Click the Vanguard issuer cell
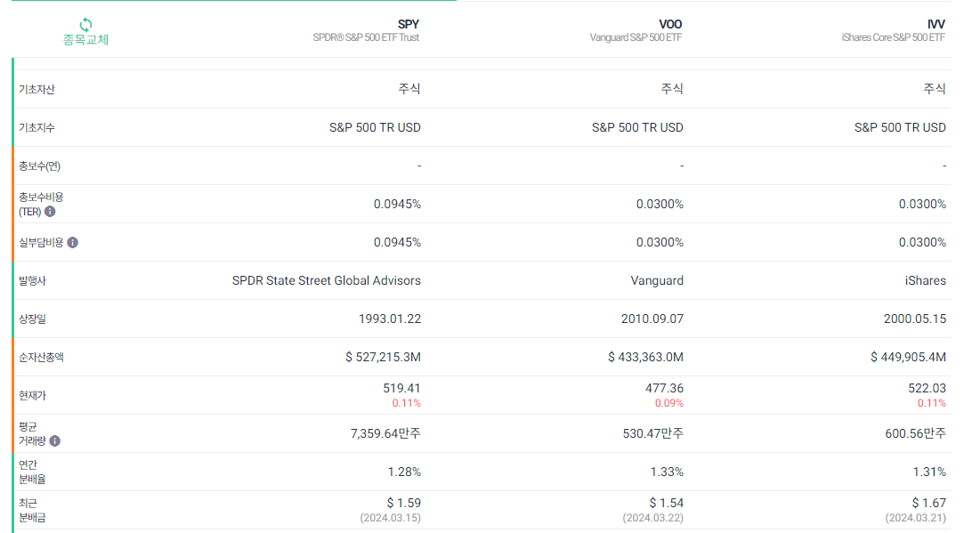This screenshot has height=533, width=980. (657, 280)
